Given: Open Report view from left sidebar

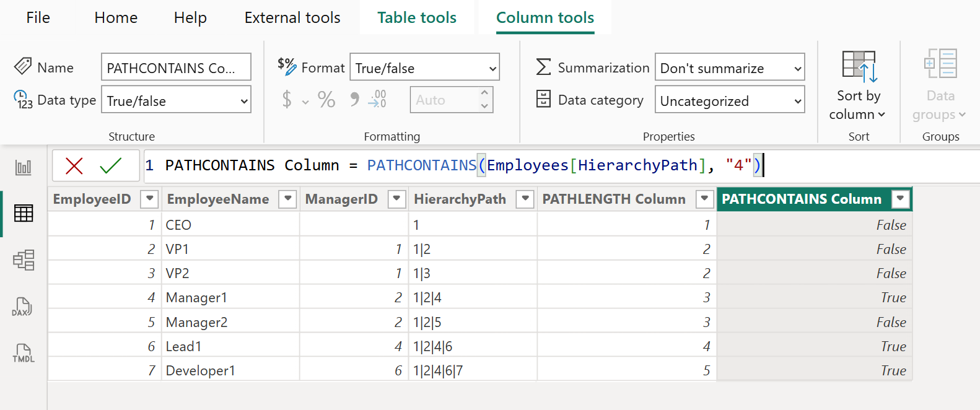Looking at the screenshot, I should [x=23, y=167].
